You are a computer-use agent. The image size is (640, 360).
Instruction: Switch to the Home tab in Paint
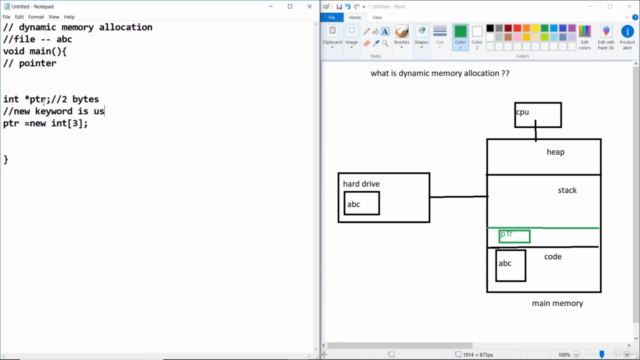pyautogui.click(x=355, y=18)
